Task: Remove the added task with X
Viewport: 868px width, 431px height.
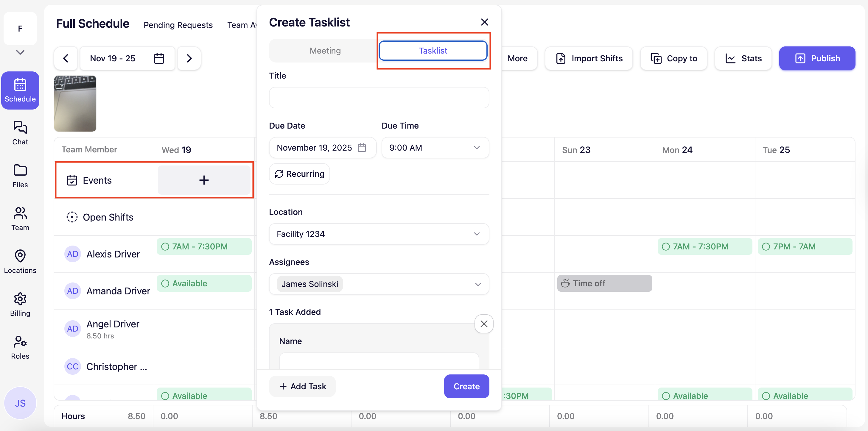Action: (483, 324)
